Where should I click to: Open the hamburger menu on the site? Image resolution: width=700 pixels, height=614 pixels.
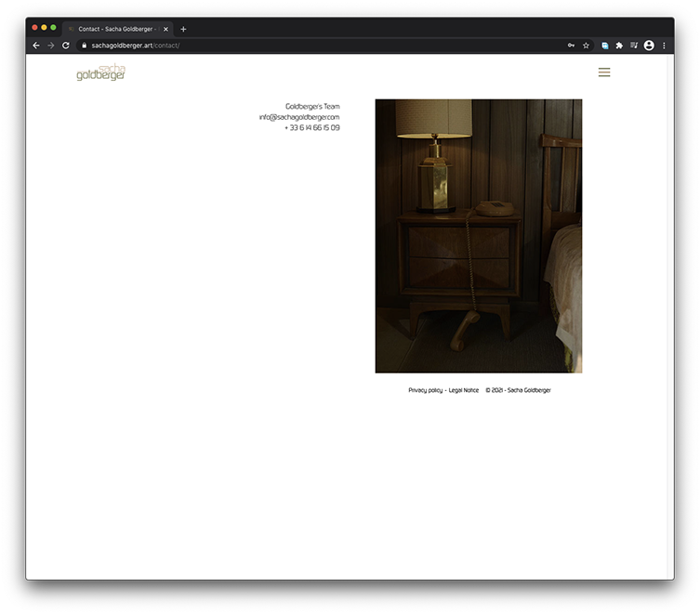tap(604, 72)
